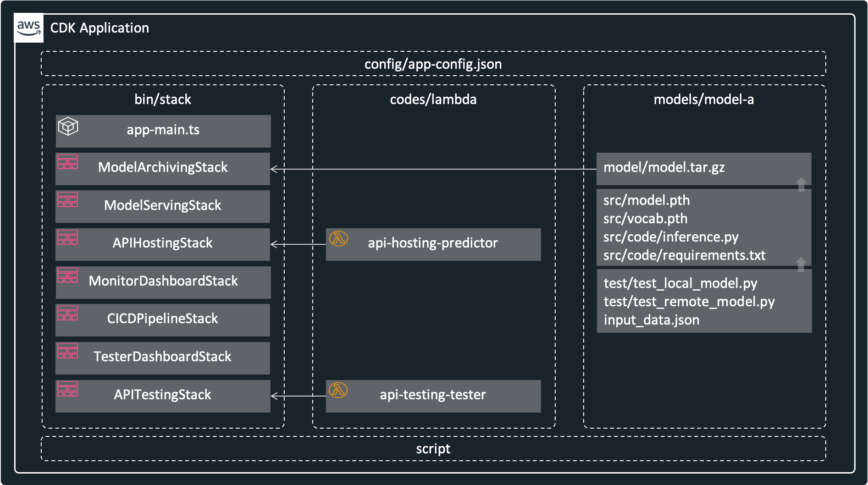The width and height of the screenshot is (868, 485).
Task: Select the MonitorDashboardStack label
Action: click(x=163, y=281)
